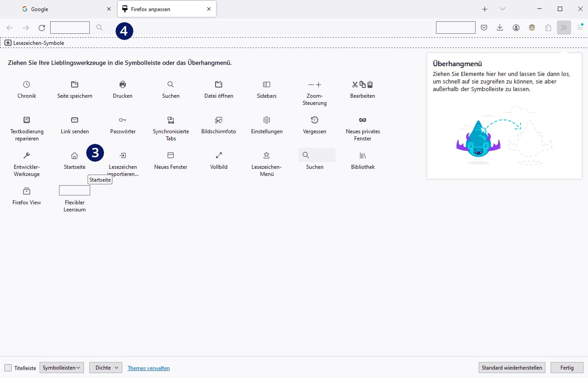Click the flexible space box left of toolbar
Screen dimensions: 588x378
coord(70,28)
